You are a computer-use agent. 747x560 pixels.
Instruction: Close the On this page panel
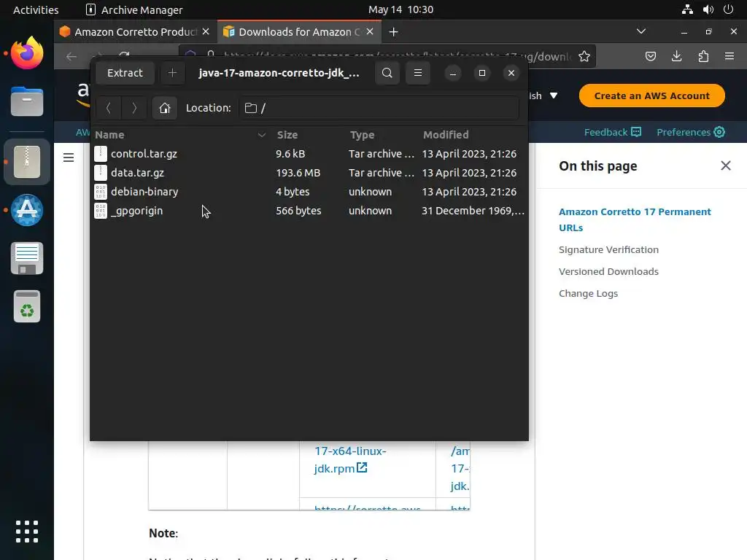726,166
